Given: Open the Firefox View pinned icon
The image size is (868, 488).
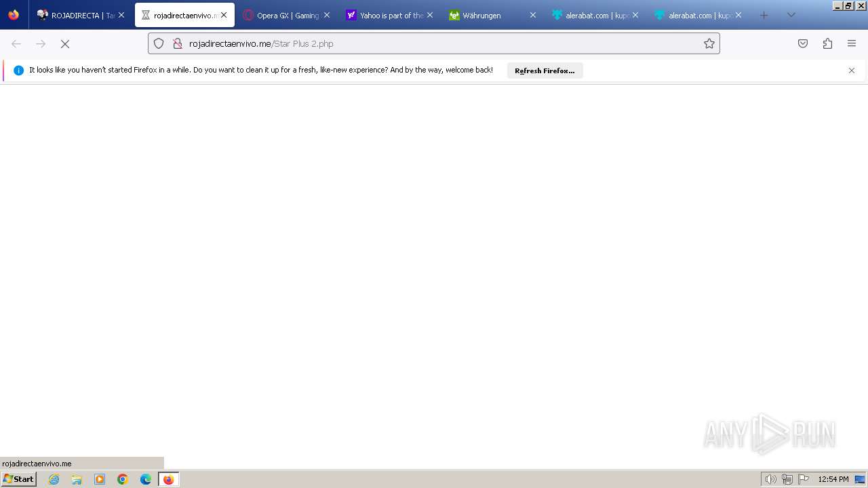Looking at the screenshot, I should [x=14, y=15].
